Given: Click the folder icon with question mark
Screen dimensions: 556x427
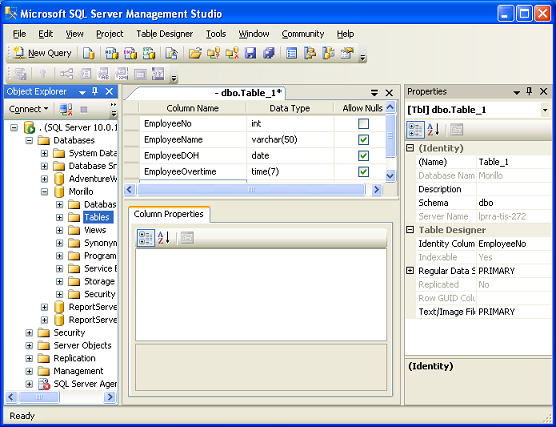Looking at the screenshot, I should pyautogui.click(x=213, y=53).
